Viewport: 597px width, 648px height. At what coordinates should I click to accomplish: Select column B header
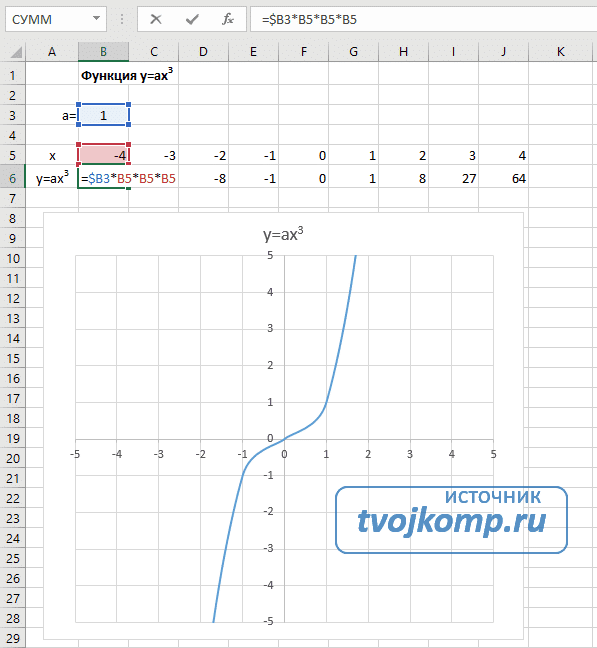(103, 52)
